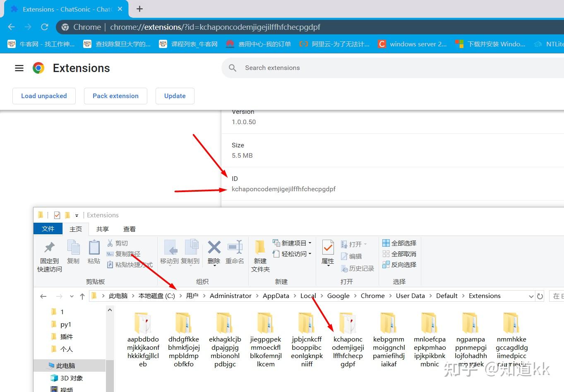This screenshot has width=564, height=392.
Task: Click History (历史记录) in ribbon
Action: pos(358,269)
